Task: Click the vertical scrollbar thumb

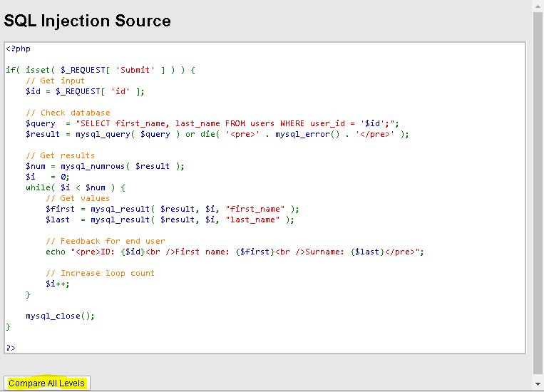Action: (x=538, y=192)
